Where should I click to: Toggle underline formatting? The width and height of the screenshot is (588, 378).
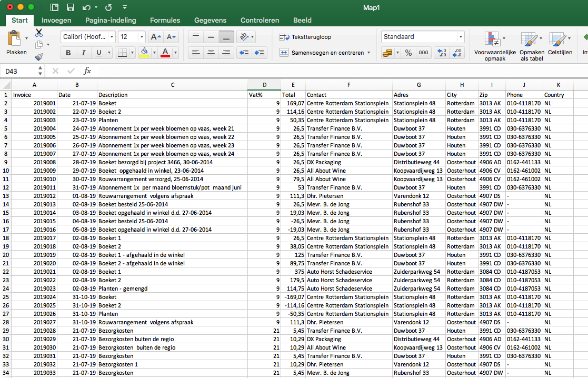click(x=98, y=53)
